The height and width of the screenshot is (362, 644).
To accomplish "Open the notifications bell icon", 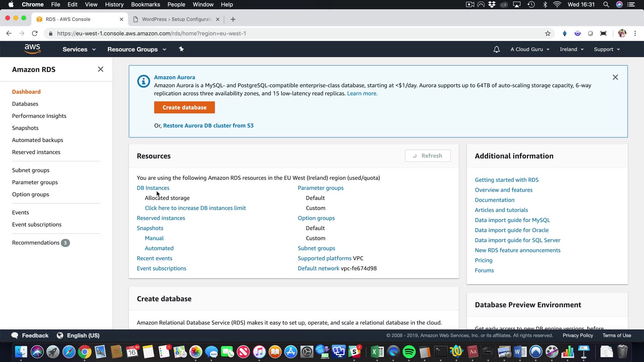I will tap(496, 49).
